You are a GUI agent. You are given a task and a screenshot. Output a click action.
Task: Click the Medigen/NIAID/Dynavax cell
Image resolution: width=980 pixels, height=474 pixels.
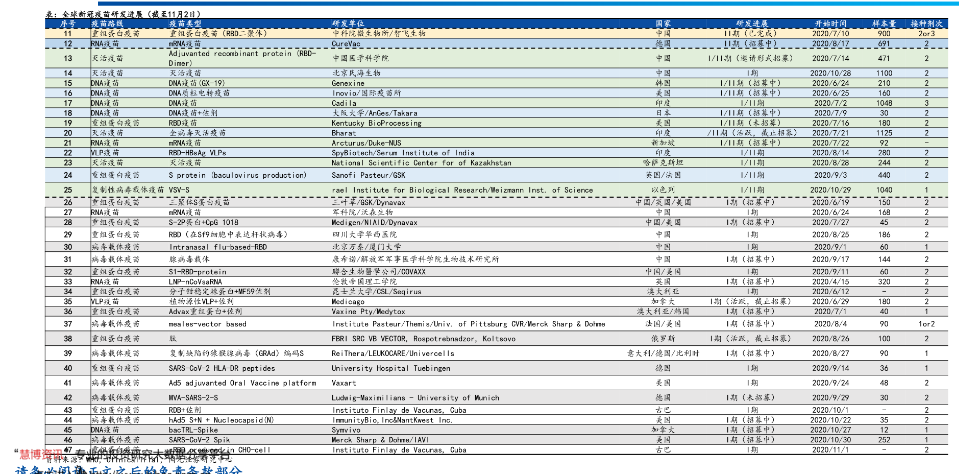375,223
